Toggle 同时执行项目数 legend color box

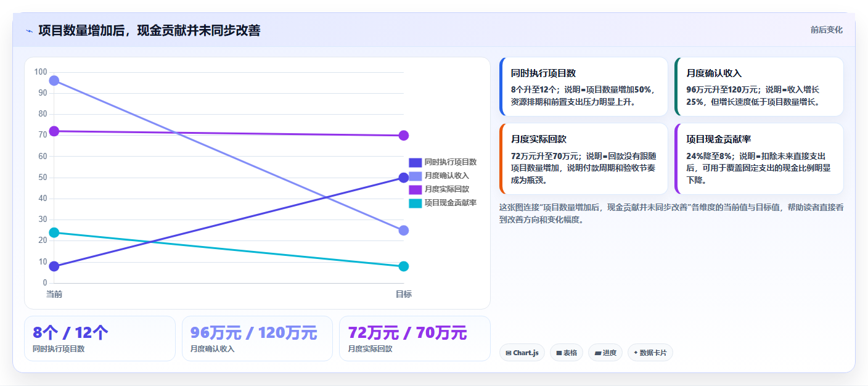click(x=416, y=162)
